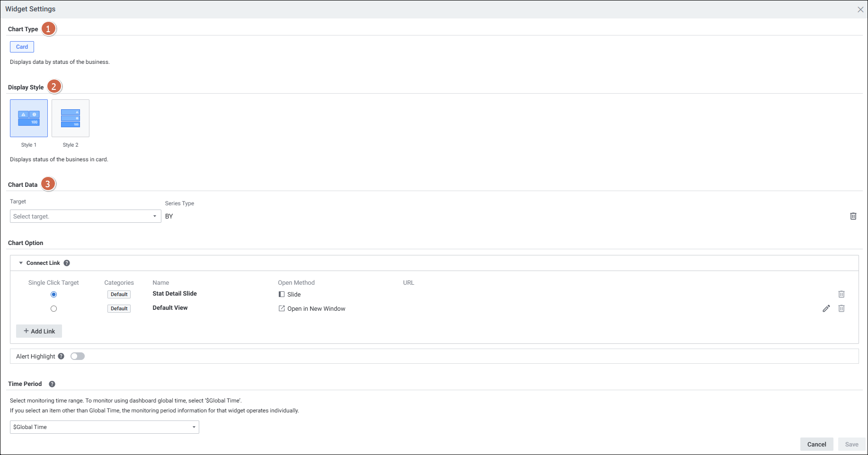The width and height of the screenshot is (868, 455).
Task: Select Default View as single click target
Action: pos(53,308)
